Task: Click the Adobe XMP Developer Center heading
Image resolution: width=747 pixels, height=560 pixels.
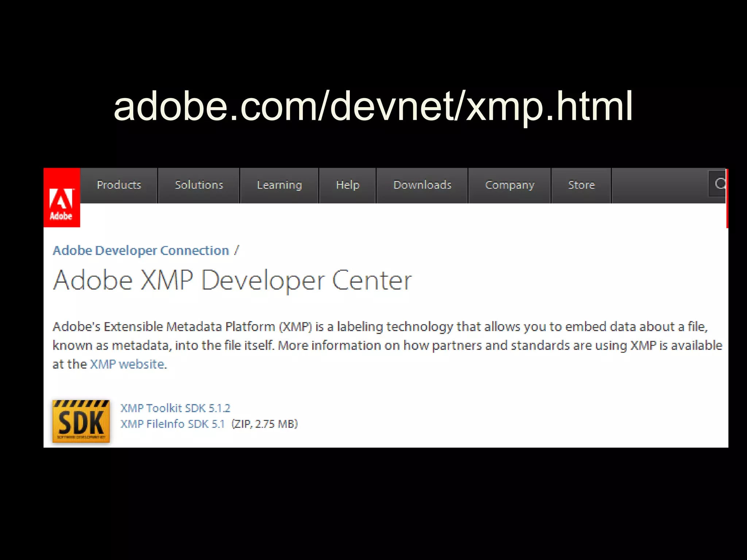Action: coord(232,280)
